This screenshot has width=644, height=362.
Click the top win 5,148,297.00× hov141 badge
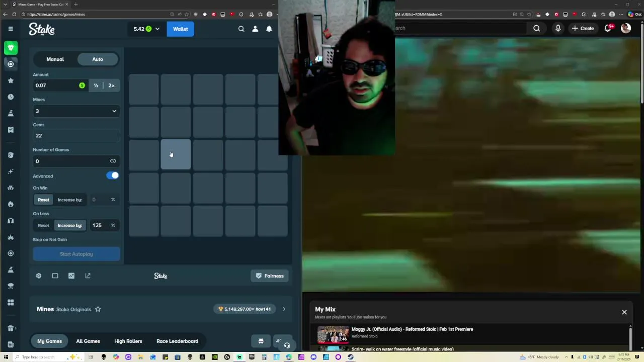click(245, 309)
